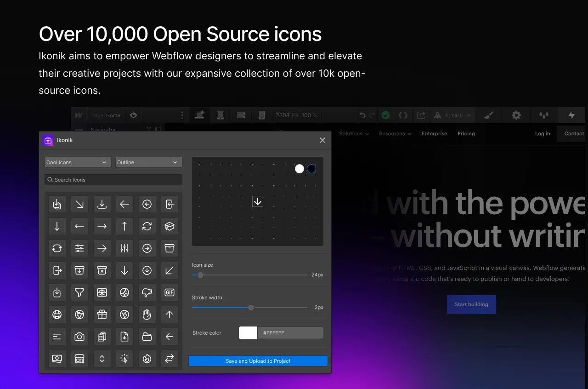Pick the diagonal down-right arrow icon
Viewport: 588px width, 389px height.
click(x=79, y=204)
